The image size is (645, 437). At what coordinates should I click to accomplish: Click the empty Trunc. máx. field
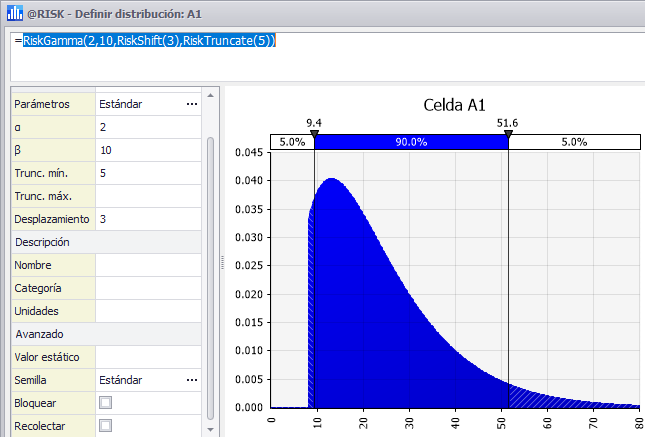tap(148, 196)
